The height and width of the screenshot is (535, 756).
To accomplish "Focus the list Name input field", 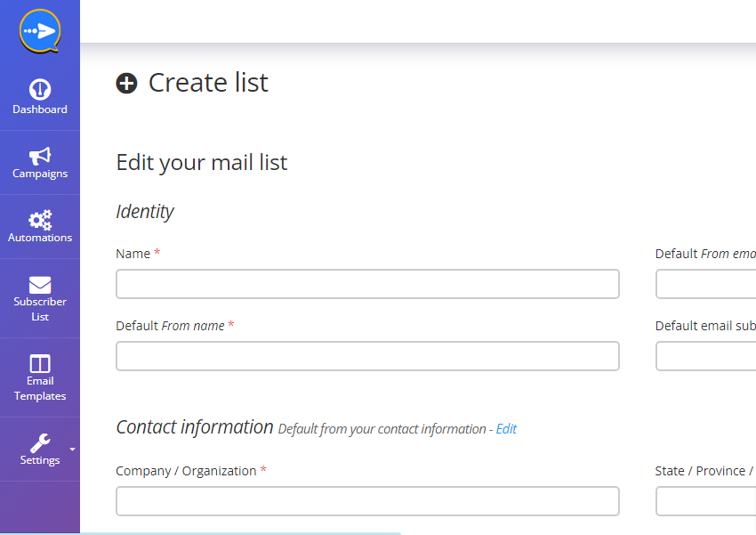I will coord(367,284).
